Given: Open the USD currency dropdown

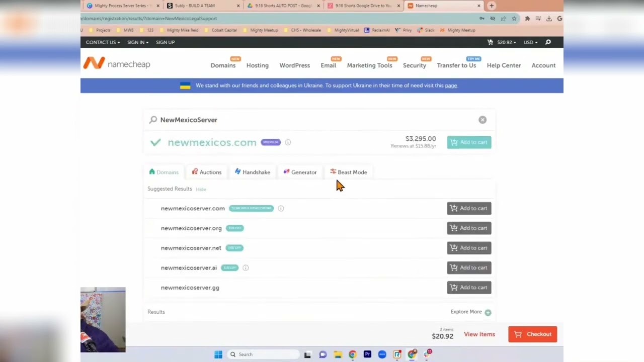Looking at the screenshot, I should [x=530, y=42].
